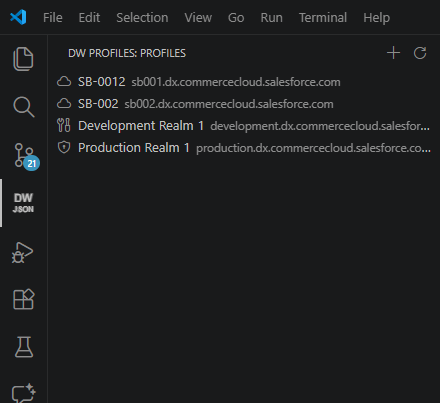Open the View menu
The width and height of the screenshot is (440, 403).
click(x=198, y=18)
